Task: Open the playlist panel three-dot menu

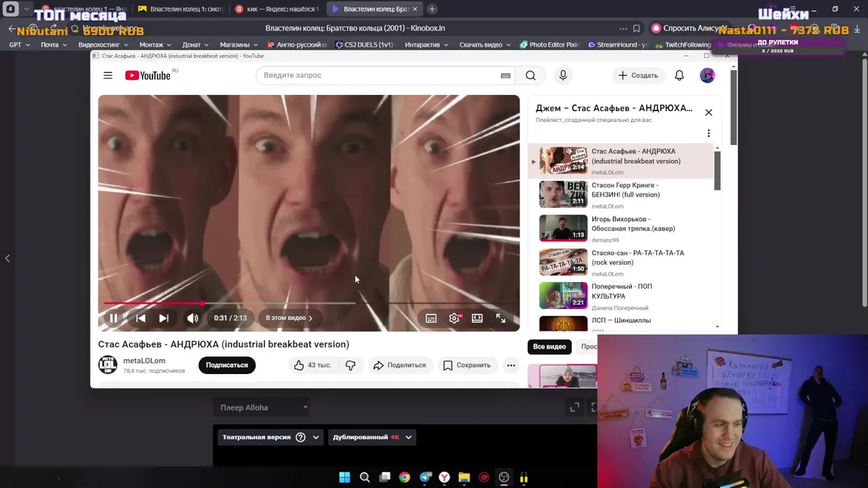Action: point(709,133)
